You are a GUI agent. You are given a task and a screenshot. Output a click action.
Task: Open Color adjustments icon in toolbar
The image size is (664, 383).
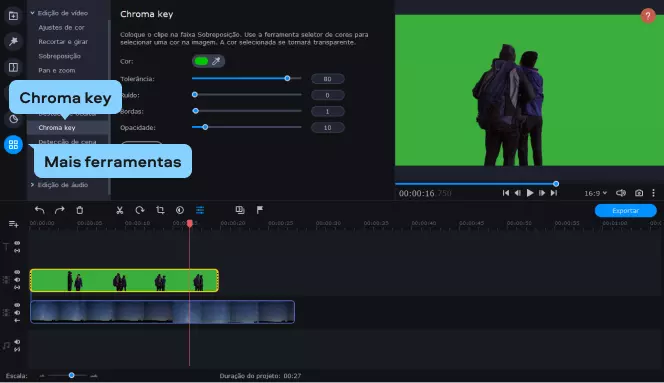click(180, 210)
